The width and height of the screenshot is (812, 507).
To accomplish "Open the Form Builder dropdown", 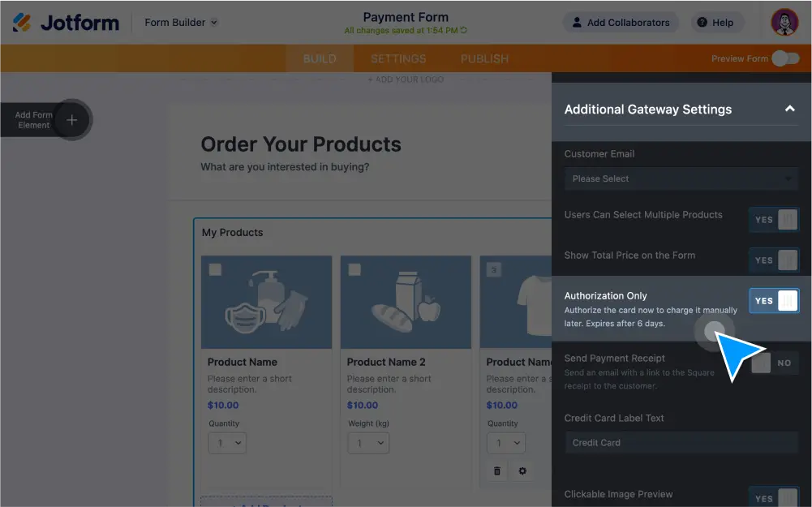I will tap(180, 22).
